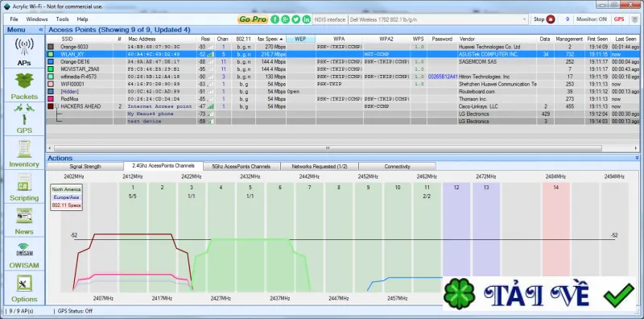The height and width of the screenshot is (319, 644).
Task: Sort by the WEP column header
Action: [x=300, y=39]
